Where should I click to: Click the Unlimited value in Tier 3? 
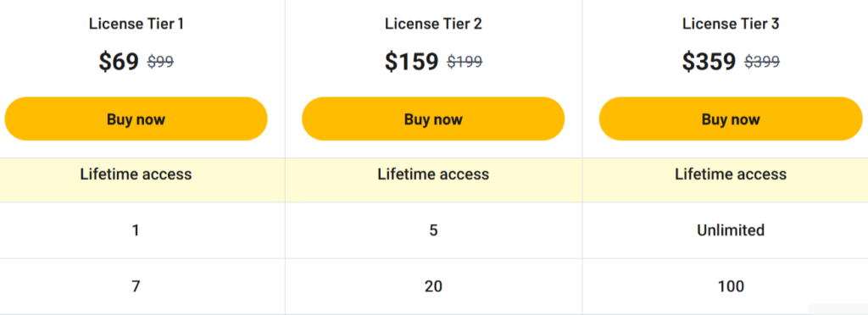pyautogui.click(x=731, y=229)
